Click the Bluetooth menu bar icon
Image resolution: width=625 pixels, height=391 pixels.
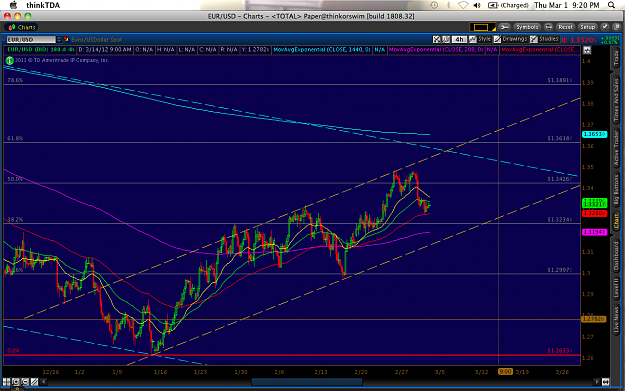(449, 5)
